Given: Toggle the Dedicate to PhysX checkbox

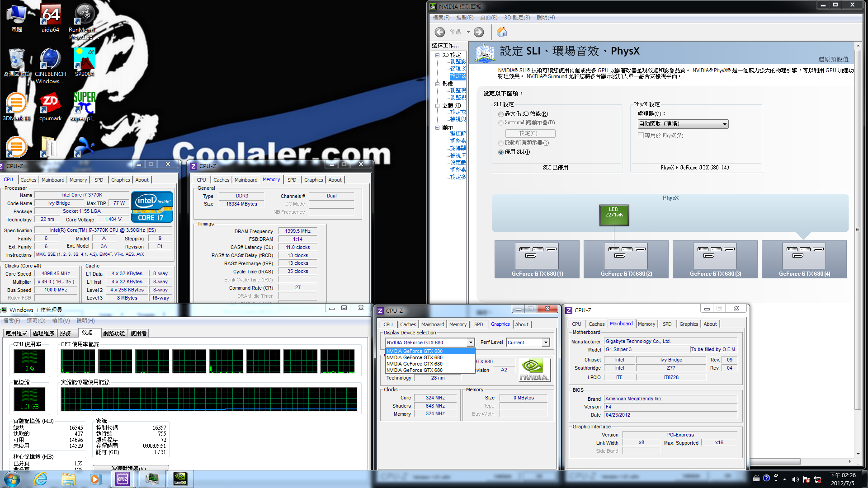Looking at the screenshot, I should pyautogui.click(x=641, y=136).
